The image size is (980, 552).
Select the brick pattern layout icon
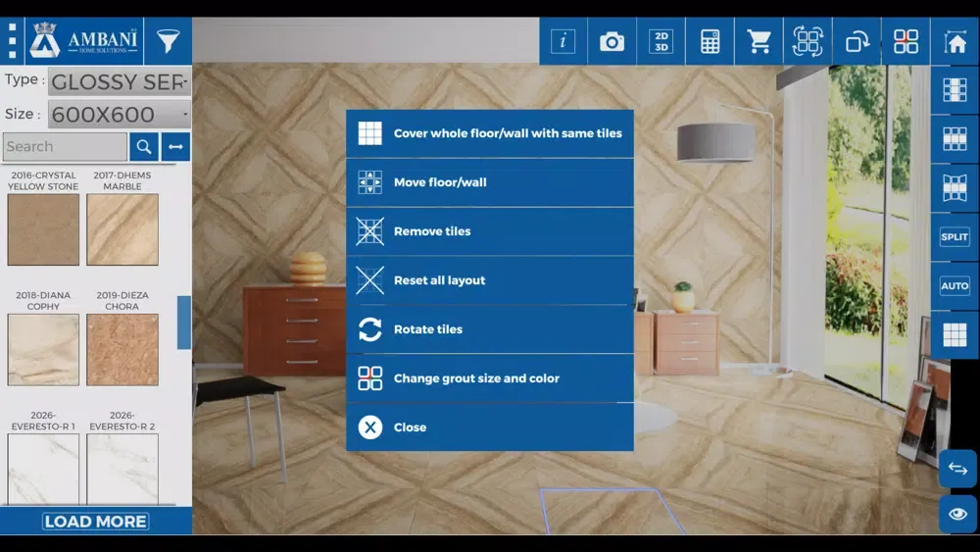pos(955,90)
